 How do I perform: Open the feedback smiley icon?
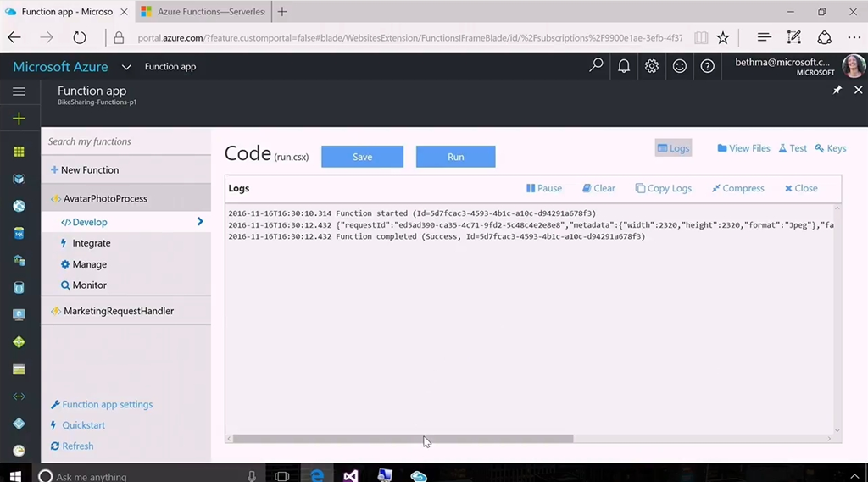(x=679, y=66)
